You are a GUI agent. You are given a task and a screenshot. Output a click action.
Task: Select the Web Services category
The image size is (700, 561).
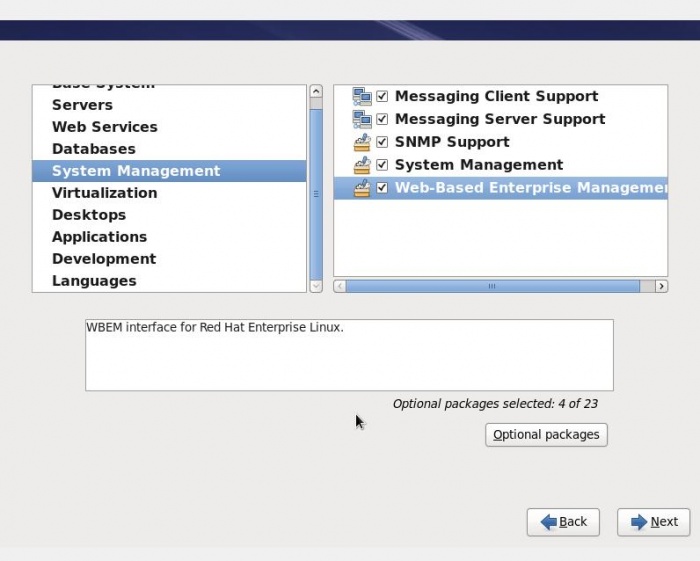click(169, 127)
